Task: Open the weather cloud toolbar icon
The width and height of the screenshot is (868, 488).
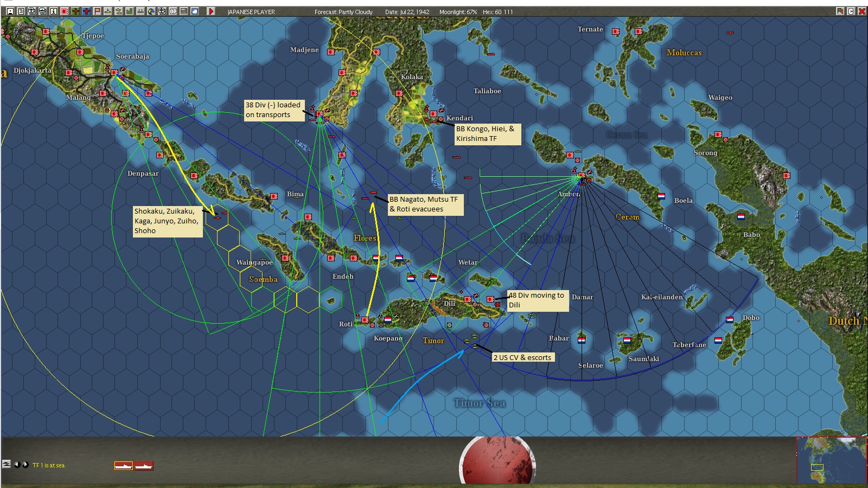Action: coord(195,11)
